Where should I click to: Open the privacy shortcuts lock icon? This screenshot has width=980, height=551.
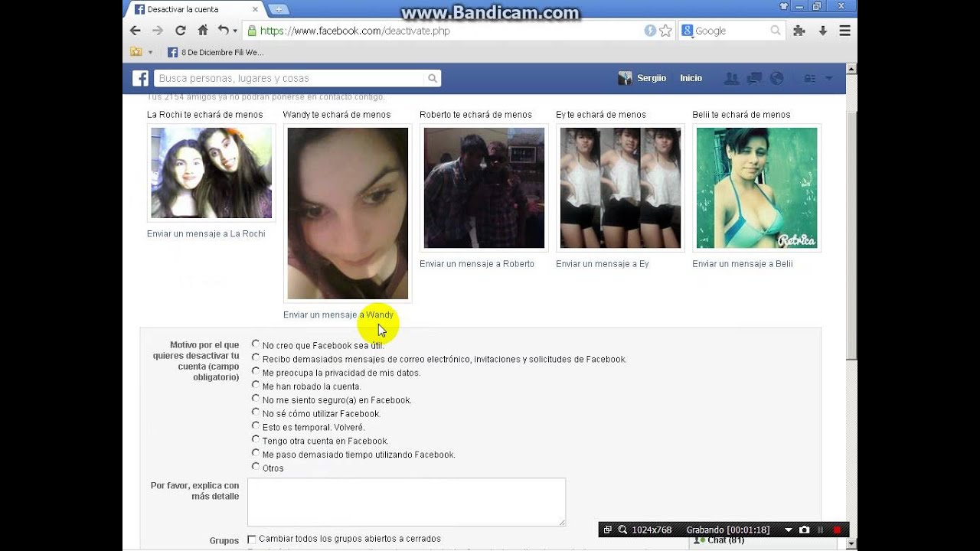point(809,78)
